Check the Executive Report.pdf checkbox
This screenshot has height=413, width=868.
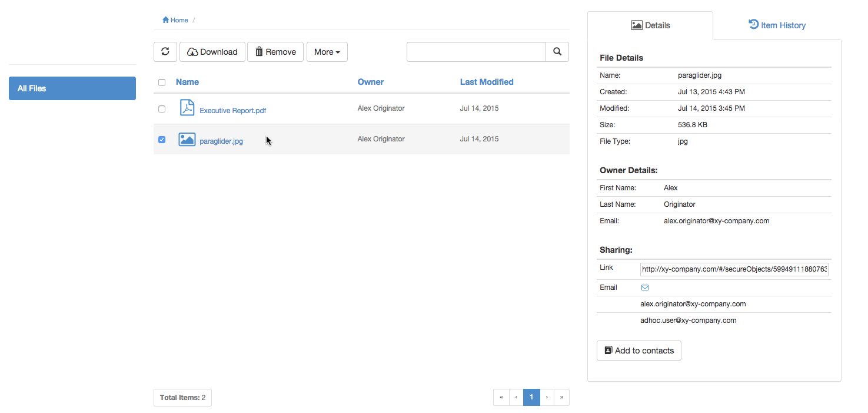[162, 109]
